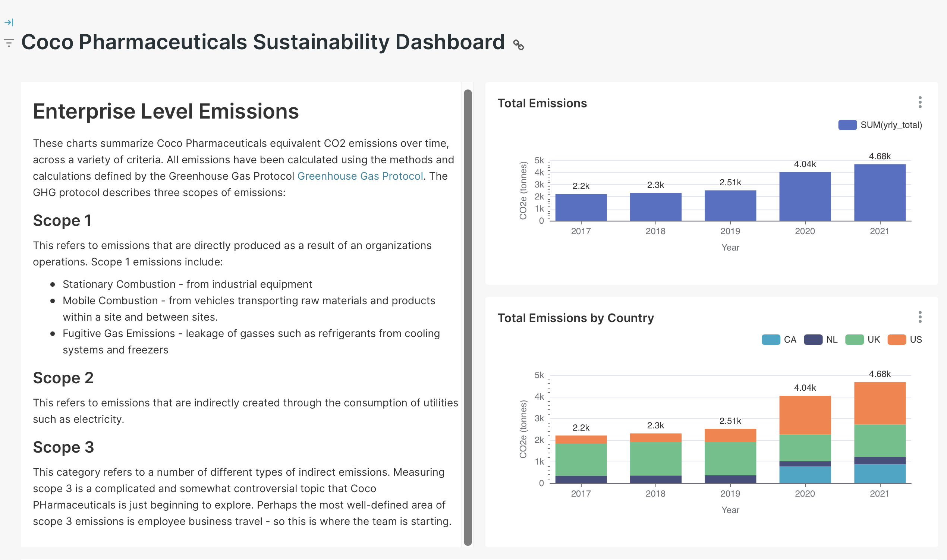
Task: Open Total Emissions by Country options menu
Action: coord(920,317)
